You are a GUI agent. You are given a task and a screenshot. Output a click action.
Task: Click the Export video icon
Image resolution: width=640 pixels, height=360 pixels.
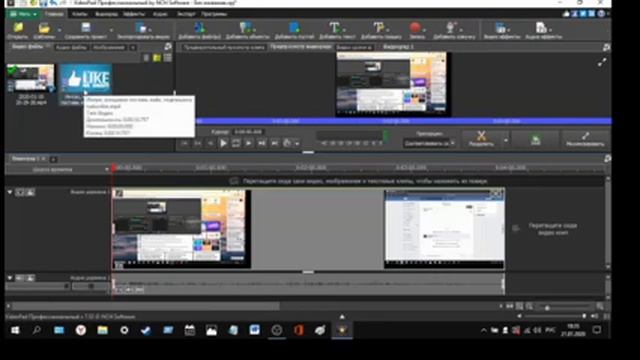141,28
